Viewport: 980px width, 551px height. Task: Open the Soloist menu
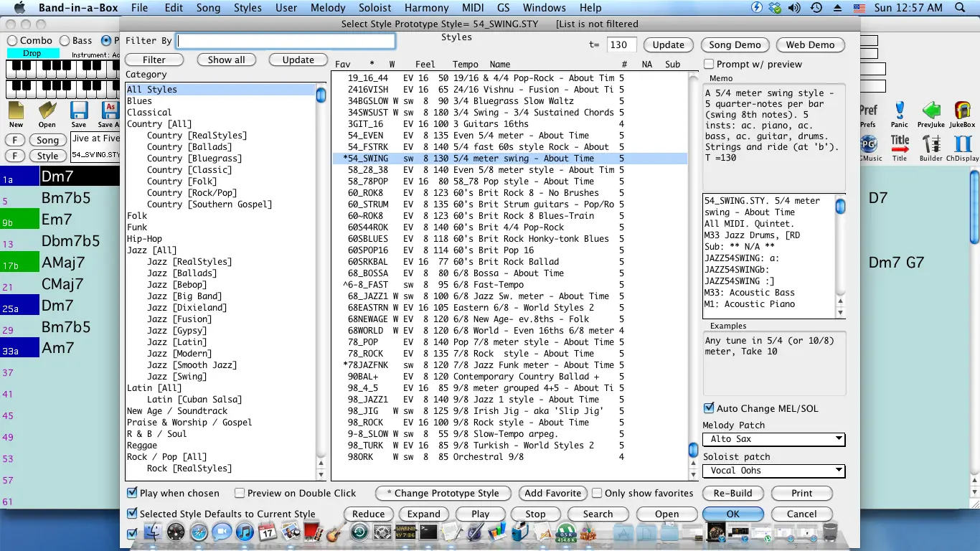pos(375,8)
